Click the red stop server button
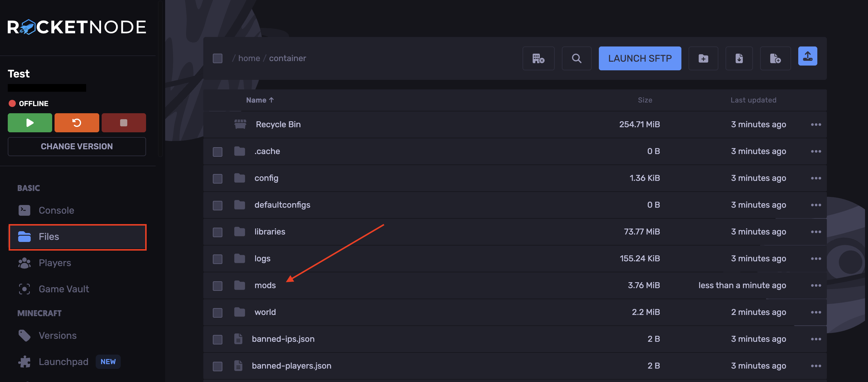This screenshot has width=868, height=382. [x=124, y=123]
